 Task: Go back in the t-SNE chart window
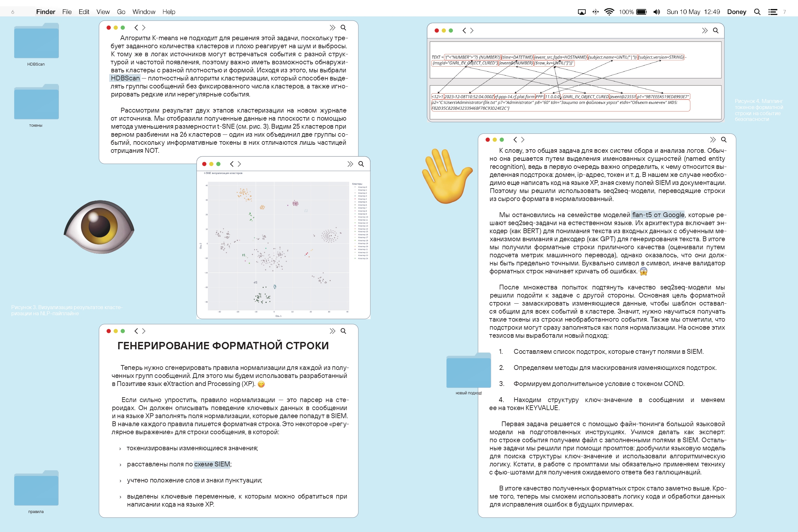pos(232,164)
